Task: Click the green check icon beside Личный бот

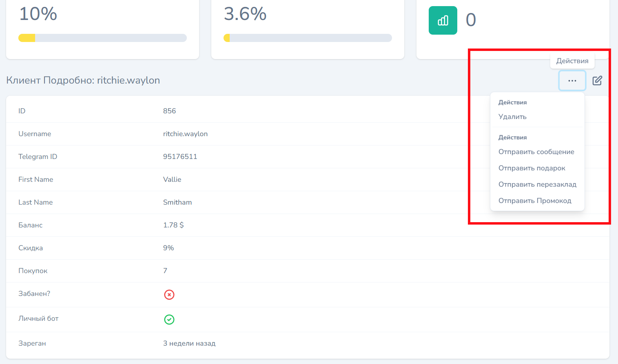Action: tap(169, 320)
